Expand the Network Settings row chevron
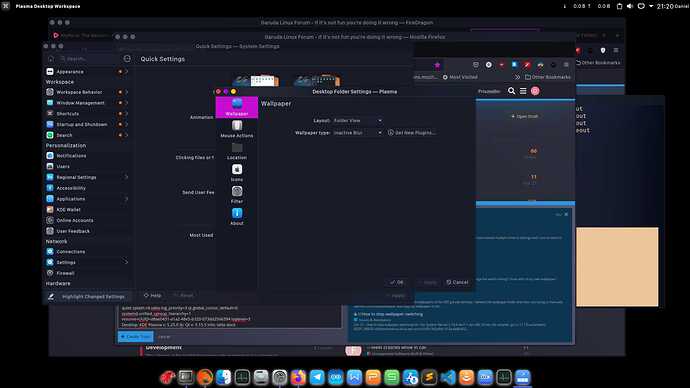This screenshot has height=388, width=690. [x=126, y=263]
